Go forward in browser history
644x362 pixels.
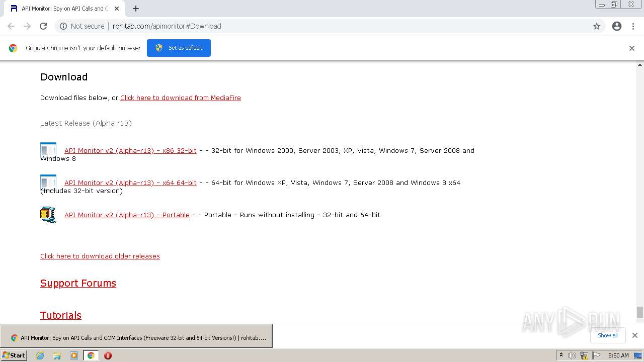27,26
